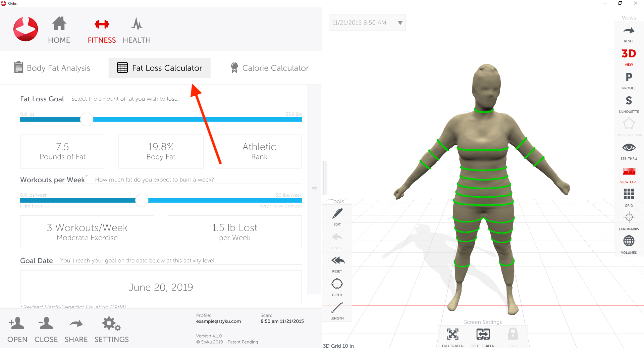Open the Calorie Calculator tab

pyautogui.click(x=269, y=68)
